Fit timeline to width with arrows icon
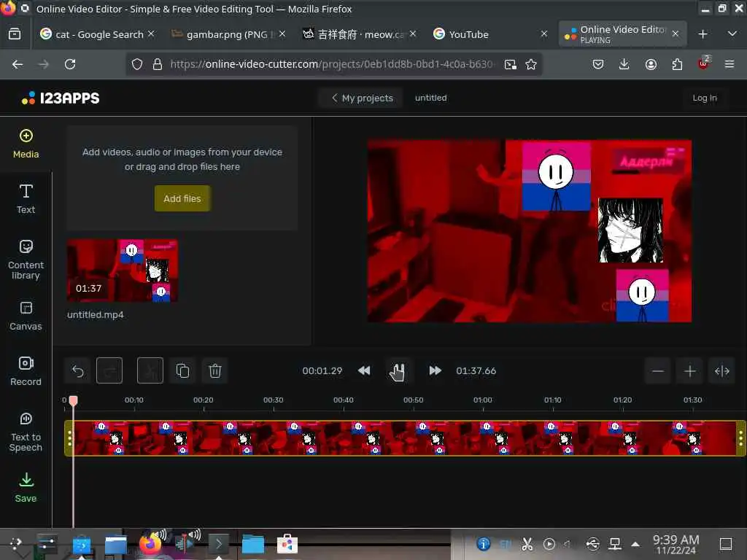 pyautogui.click(x=721, y=370)
